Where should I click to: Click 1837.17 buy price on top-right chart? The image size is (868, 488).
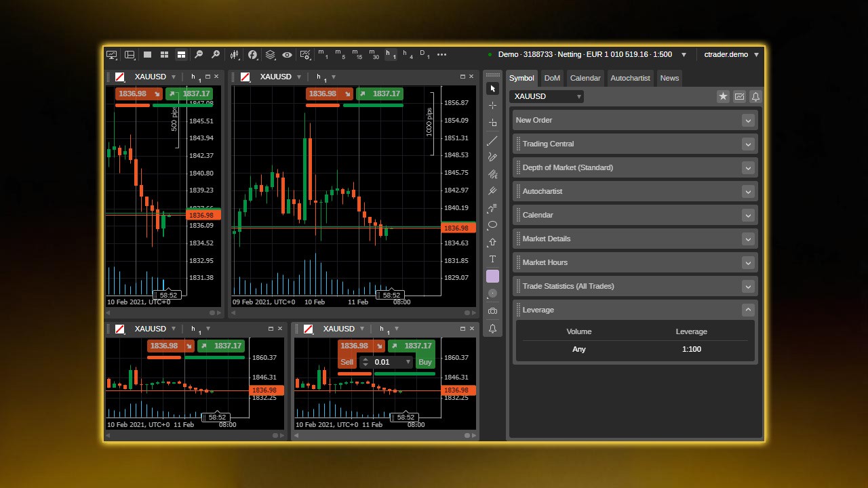(380, 94)
